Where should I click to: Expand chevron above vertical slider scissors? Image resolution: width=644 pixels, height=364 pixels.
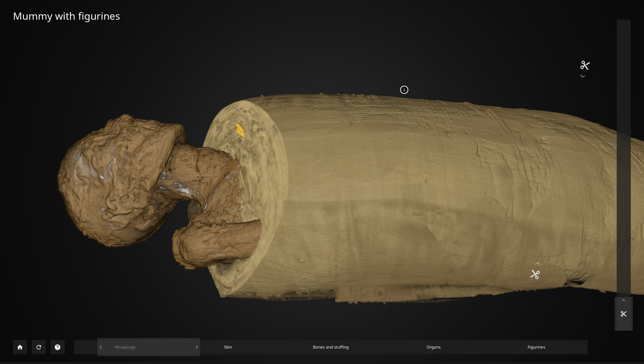[x=623, y=300]
